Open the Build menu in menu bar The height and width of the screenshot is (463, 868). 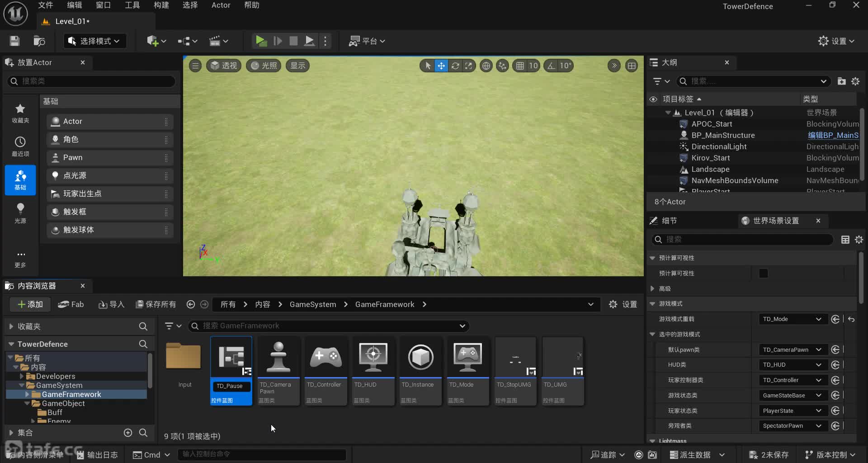click(161, 5)
